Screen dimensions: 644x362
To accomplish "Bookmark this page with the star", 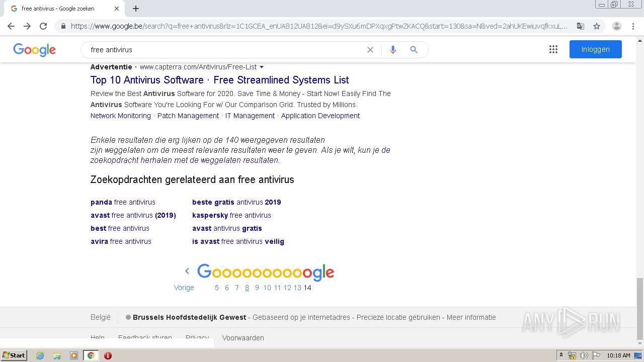I will pos(597,26).
